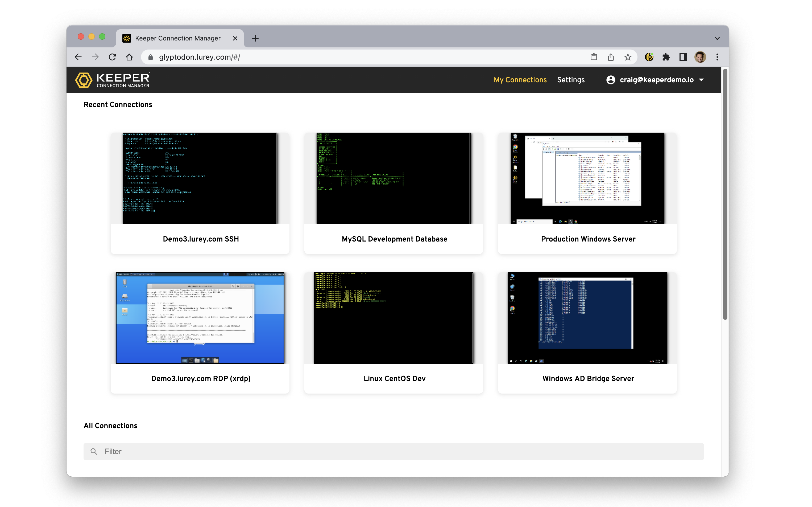This screenshot has width=812, height=507.
Task: Open Production Windows Server thumbnail
Action: point(587,178)
